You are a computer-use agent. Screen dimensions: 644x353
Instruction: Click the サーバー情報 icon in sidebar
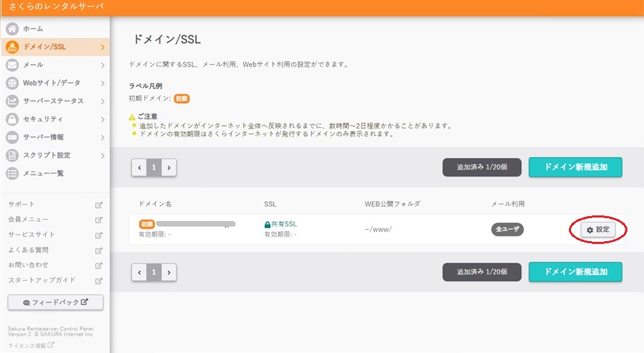12,137
